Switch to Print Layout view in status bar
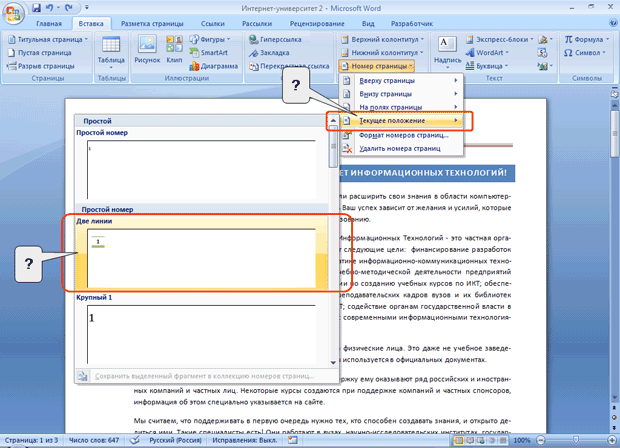Viewport: 620px width, 448px height. pos(459,440)
